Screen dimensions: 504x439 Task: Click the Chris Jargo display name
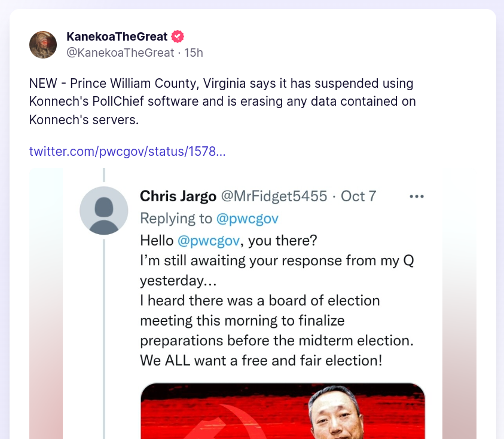(178, 197)
